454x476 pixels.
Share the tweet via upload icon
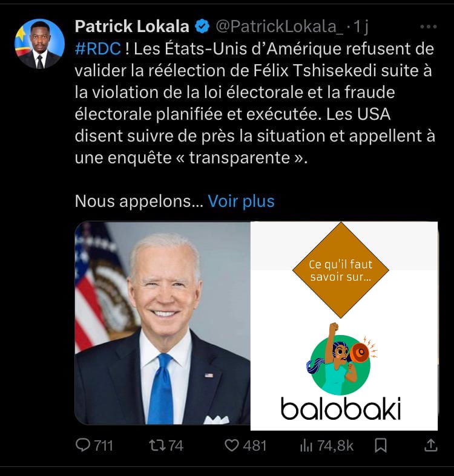[430, 445]
